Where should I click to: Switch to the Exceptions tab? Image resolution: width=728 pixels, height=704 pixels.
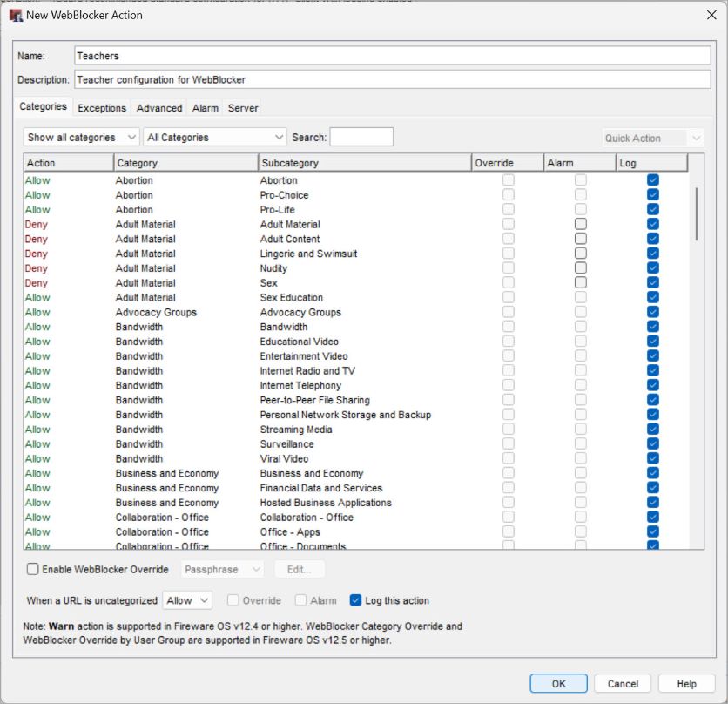tap(101, 108)
